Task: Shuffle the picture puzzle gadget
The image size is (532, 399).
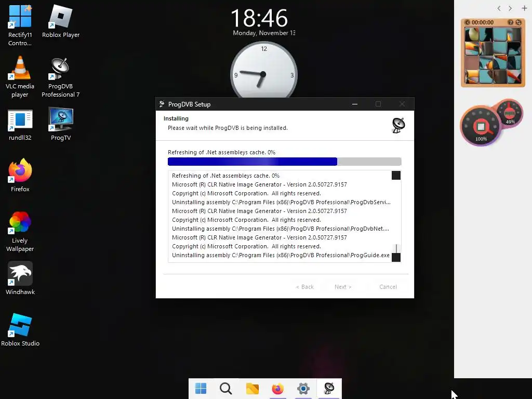Action: pyautogui.click(x=518, y=22)
